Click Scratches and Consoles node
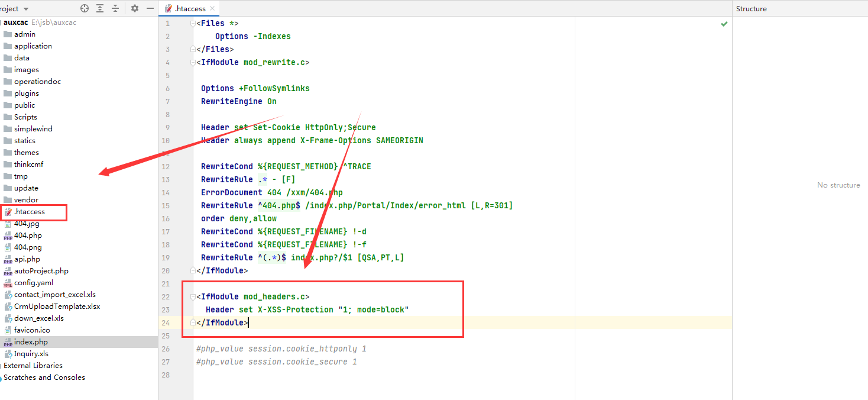 point(44,378)
